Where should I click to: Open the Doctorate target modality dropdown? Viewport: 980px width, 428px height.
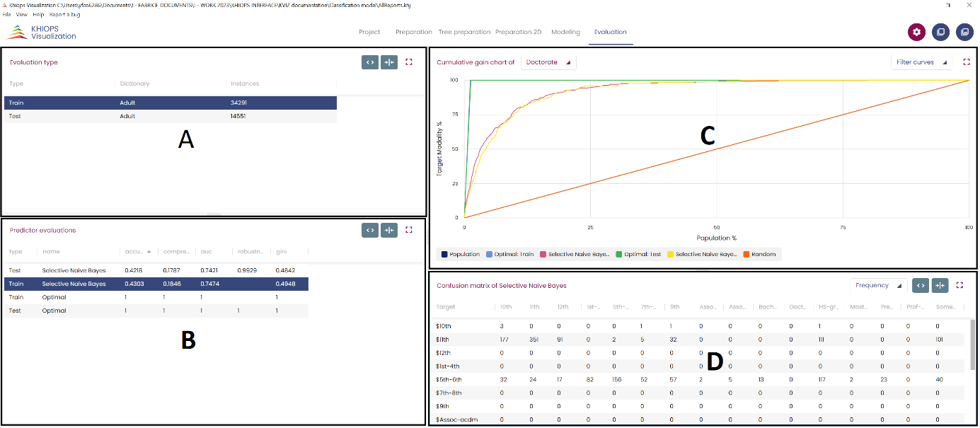(548, 62)
